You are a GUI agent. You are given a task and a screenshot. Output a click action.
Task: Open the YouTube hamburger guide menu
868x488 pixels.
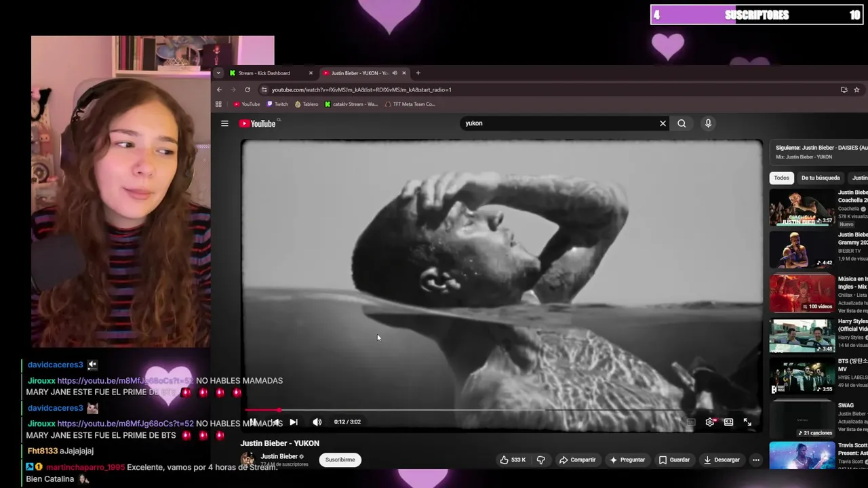point(224,123)
